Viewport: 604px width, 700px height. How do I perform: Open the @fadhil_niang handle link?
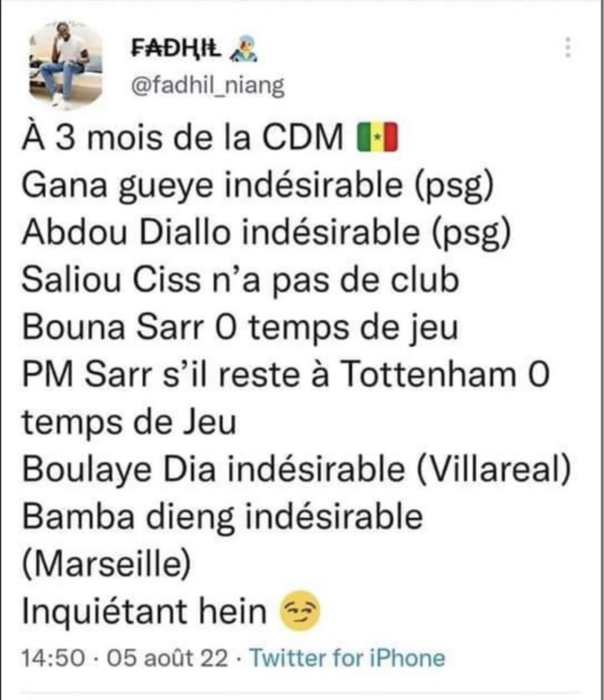point(208,85)
